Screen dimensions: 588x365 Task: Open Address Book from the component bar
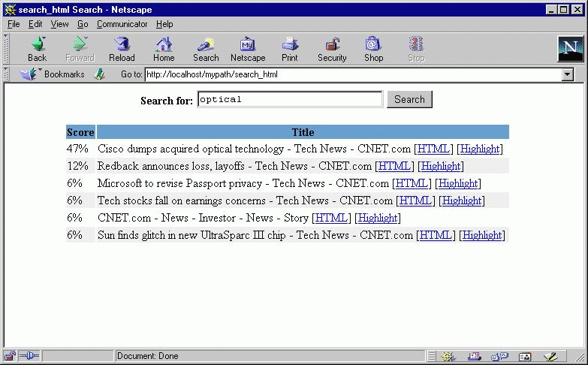(x=525, y=356)
